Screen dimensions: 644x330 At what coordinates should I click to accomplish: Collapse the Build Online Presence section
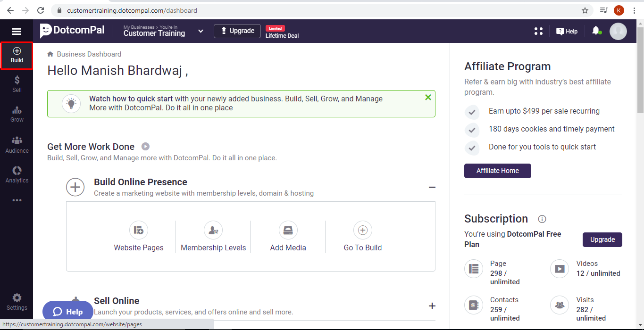click(x=432, y=187)
